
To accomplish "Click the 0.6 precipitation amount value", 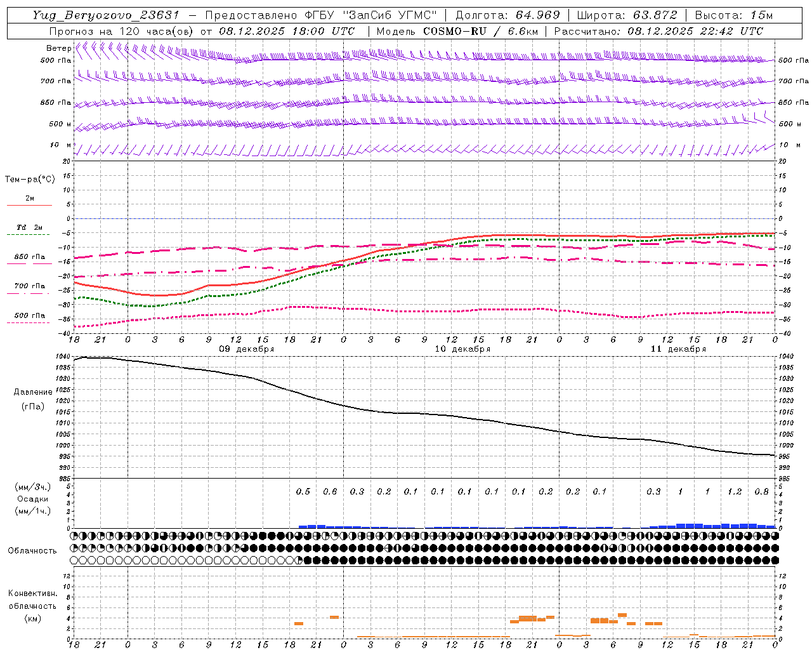I will coord(330,492).
